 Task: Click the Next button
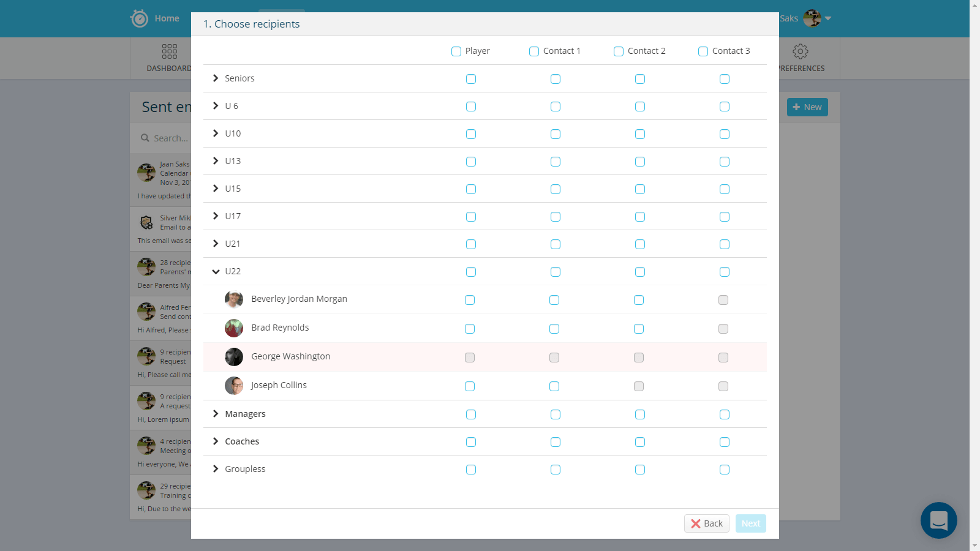750,523
